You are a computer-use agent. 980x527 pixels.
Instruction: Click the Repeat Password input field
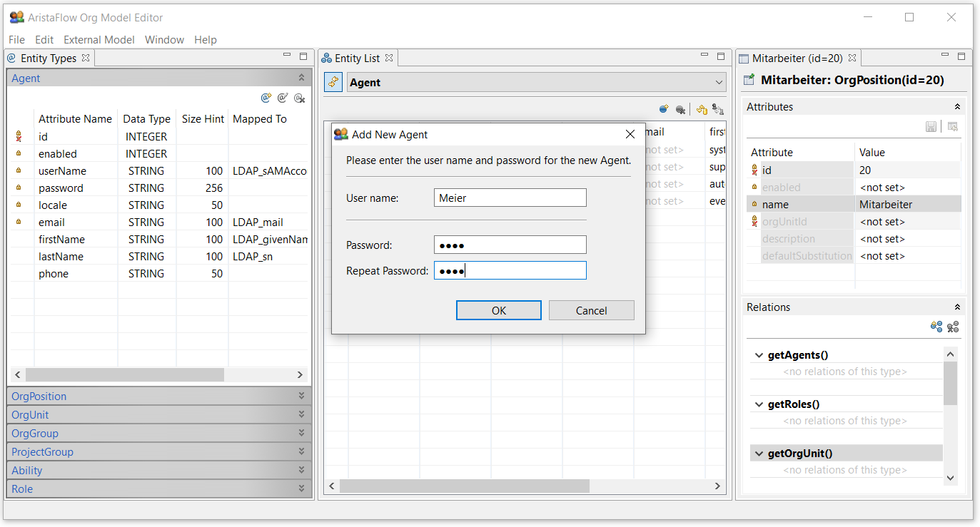510,270
